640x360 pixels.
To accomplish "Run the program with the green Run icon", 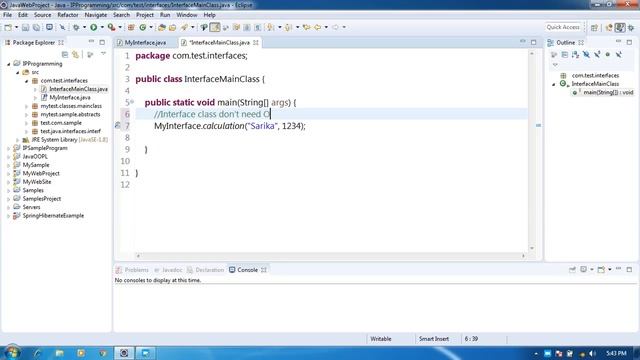I will point(93,27).
